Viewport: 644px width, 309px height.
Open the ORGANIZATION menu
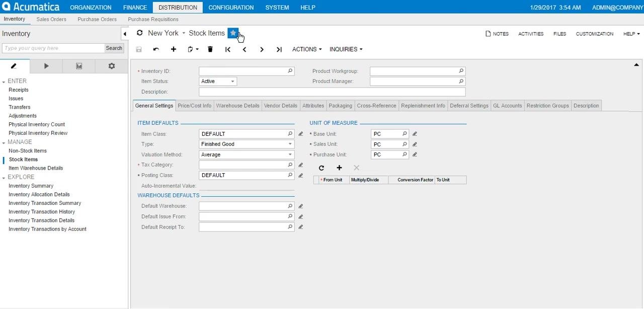point(91,8)
